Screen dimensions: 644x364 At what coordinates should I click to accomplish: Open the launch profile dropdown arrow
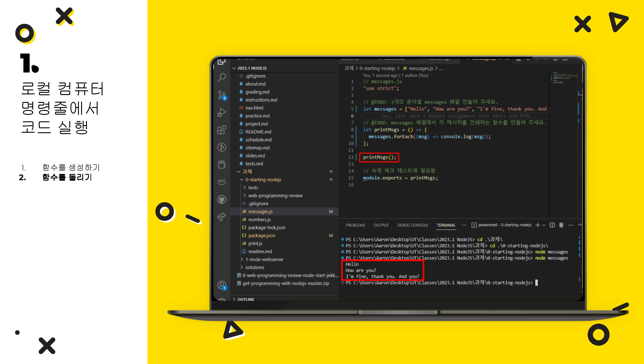pos(544,225)
